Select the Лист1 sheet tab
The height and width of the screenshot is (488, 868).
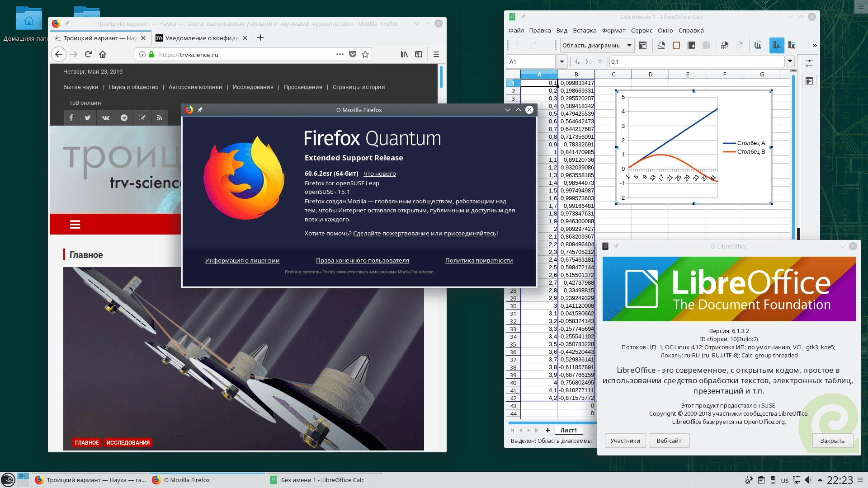coord(568,430)
